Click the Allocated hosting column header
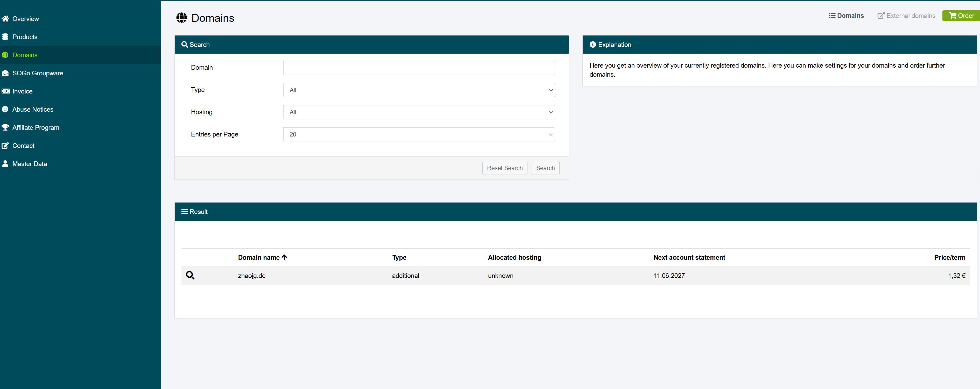 tap(514, 257)
